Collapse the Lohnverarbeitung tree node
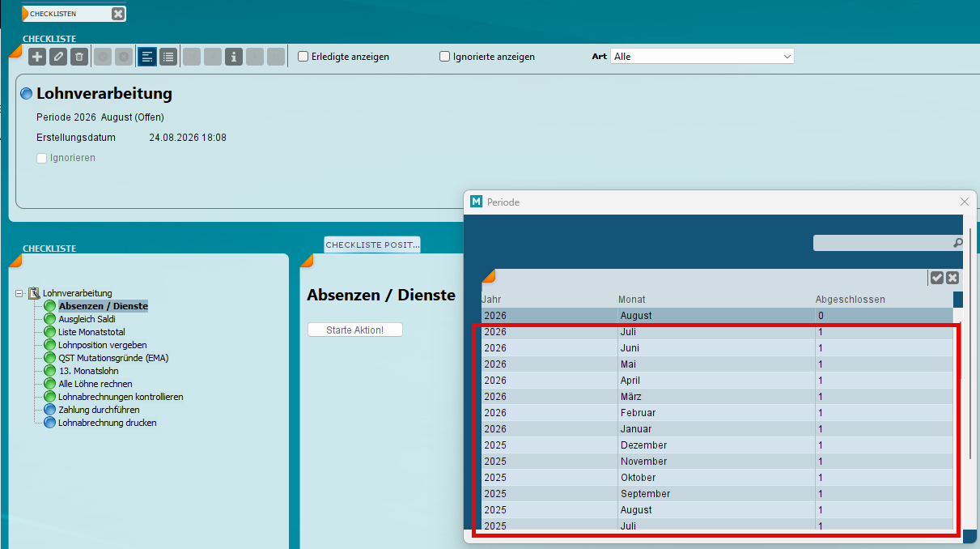980x549 pixels. point(19,293)
